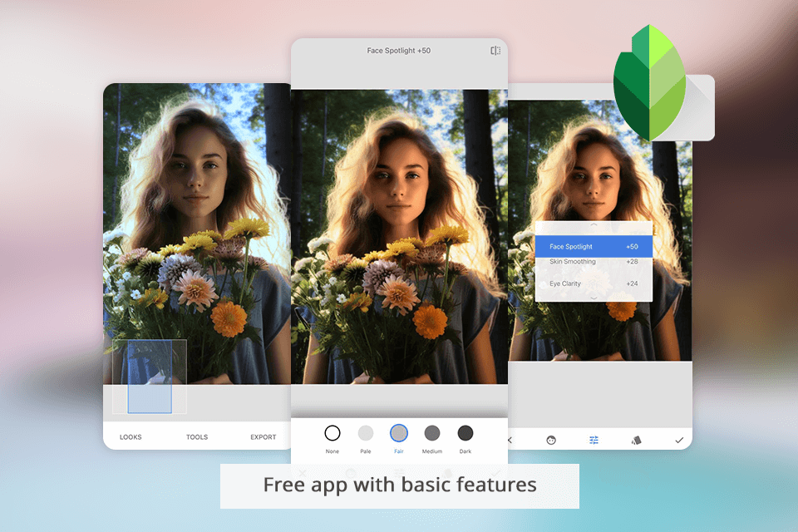Choose the Dark skin tone swatch
798x532 pixels.
pyautogui.click(x=465, y=433)
